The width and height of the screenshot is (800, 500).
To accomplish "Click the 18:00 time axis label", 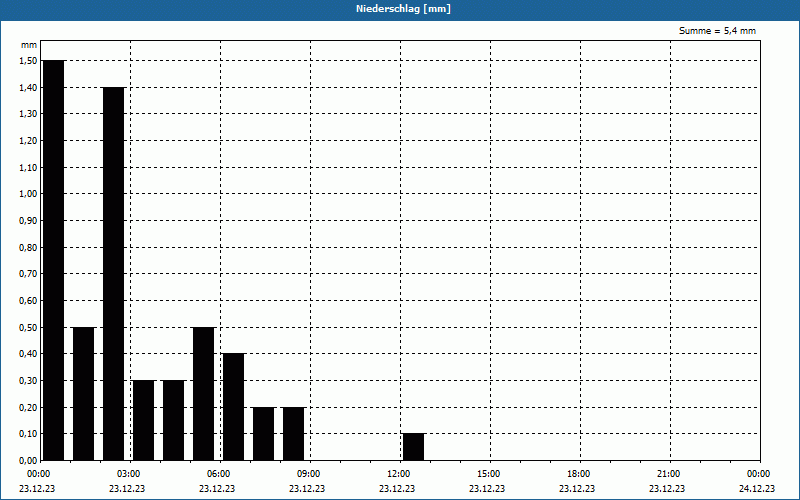I will tap(578, 474).
